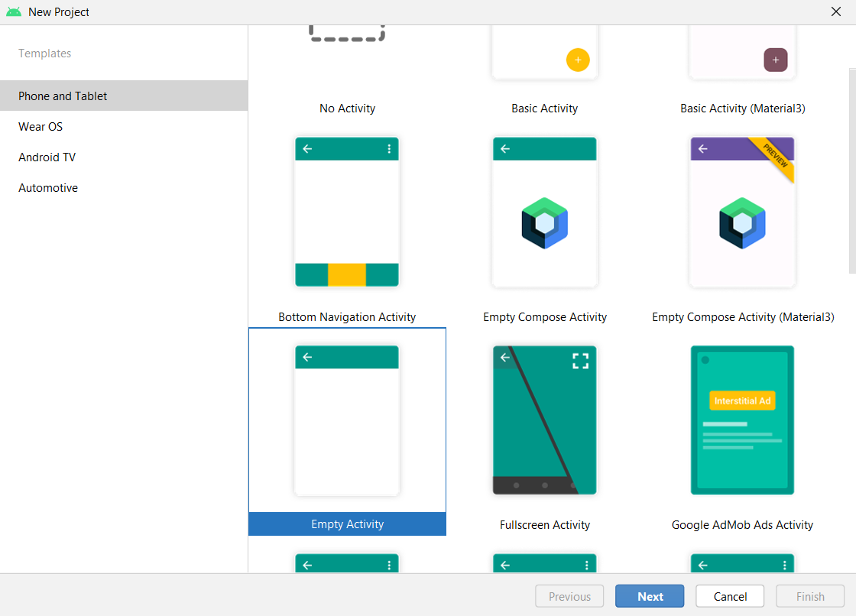Screen dimensions: 856x616
Task: Select the Automotive category
Action: 47,187
